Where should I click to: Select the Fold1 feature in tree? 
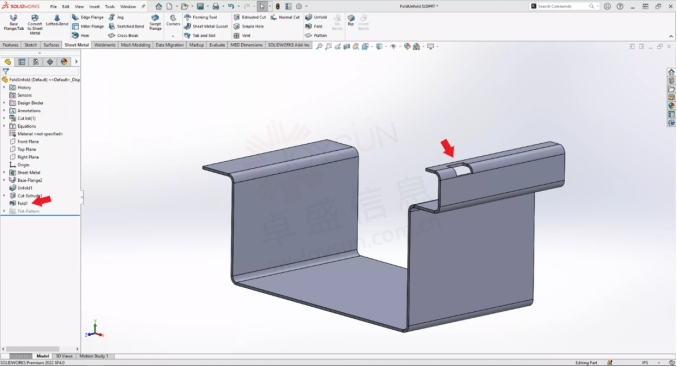pyautogui.click(x=22, y=203)
